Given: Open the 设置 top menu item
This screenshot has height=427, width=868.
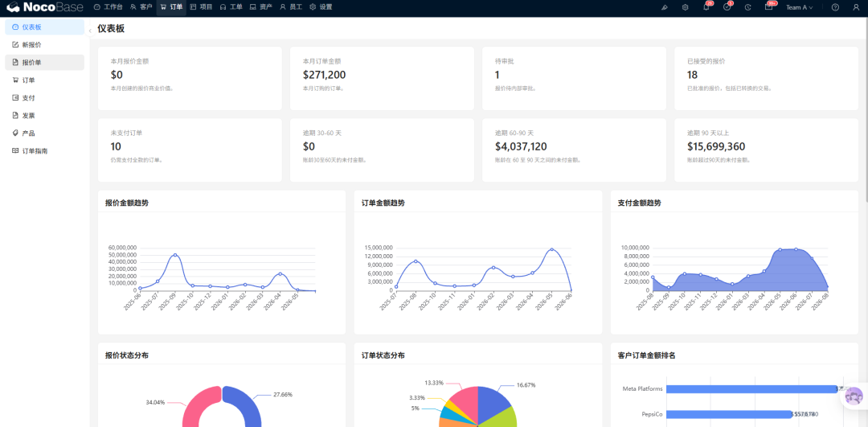Looking at the screenshot, I should coord(321,7).
